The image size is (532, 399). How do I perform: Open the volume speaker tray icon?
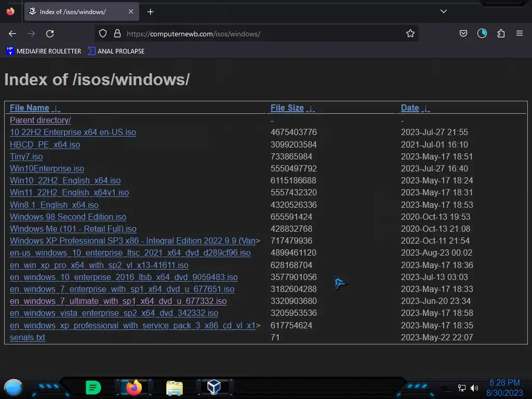[474, 388]
